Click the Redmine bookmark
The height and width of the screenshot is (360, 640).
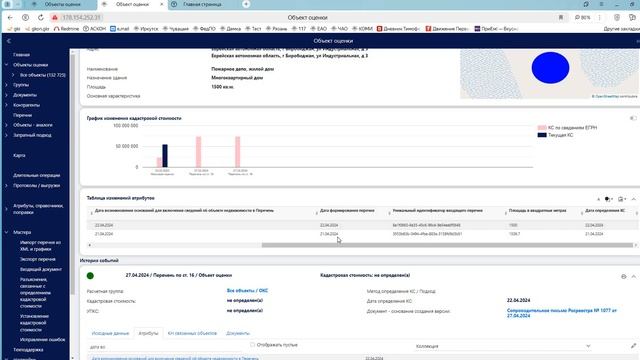click(x=66, y=29)
